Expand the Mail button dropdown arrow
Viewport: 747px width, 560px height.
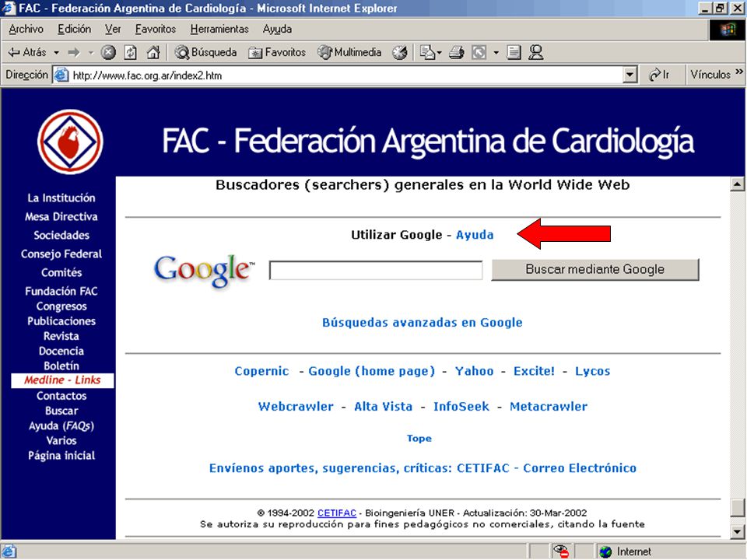439,52
